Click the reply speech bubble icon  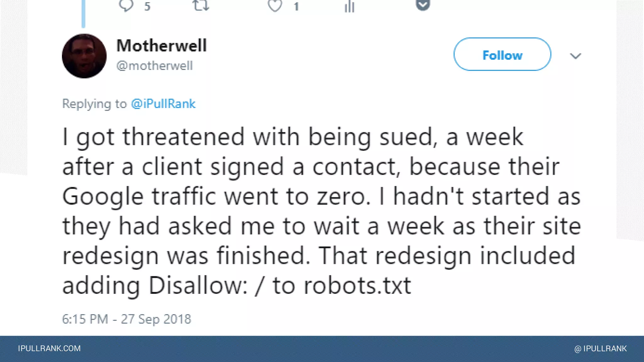click(x=126, y=5)
